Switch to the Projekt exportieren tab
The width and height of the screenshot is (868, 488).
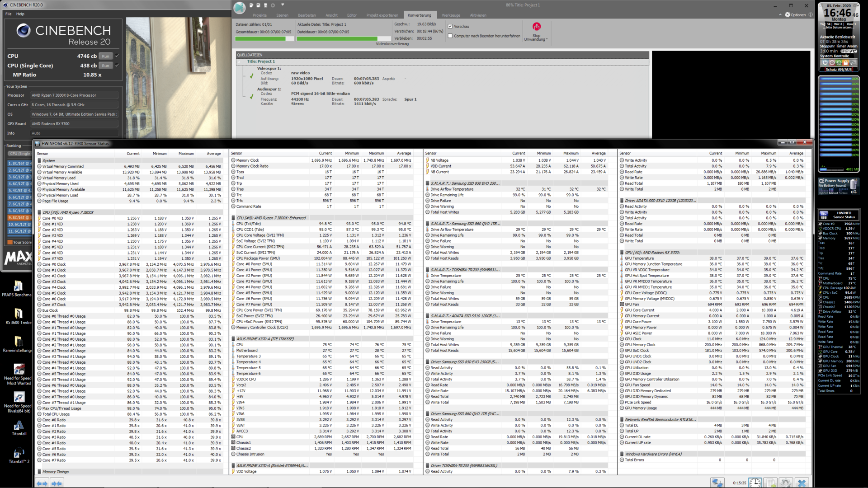pos(382,15)
